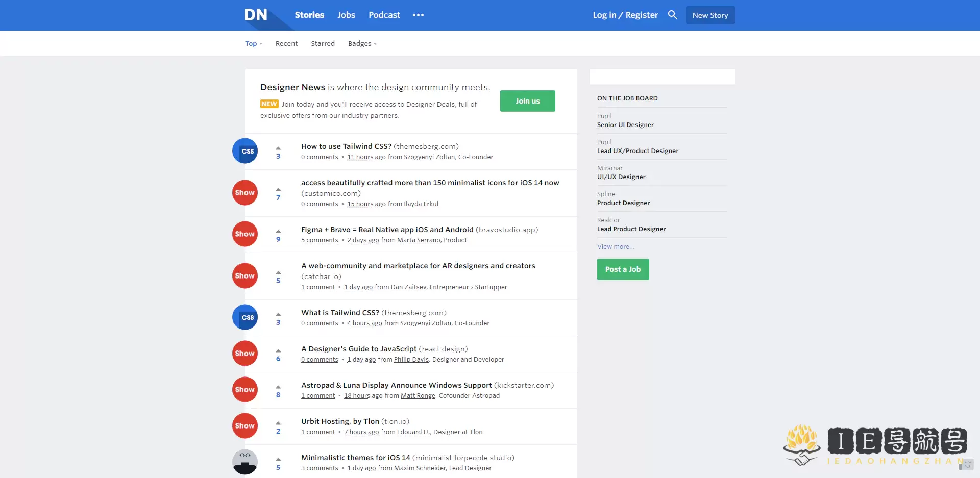View Philip Davis's profile
Screen dimensions: 980x478
pyautogui.click(x=411, y=360)
